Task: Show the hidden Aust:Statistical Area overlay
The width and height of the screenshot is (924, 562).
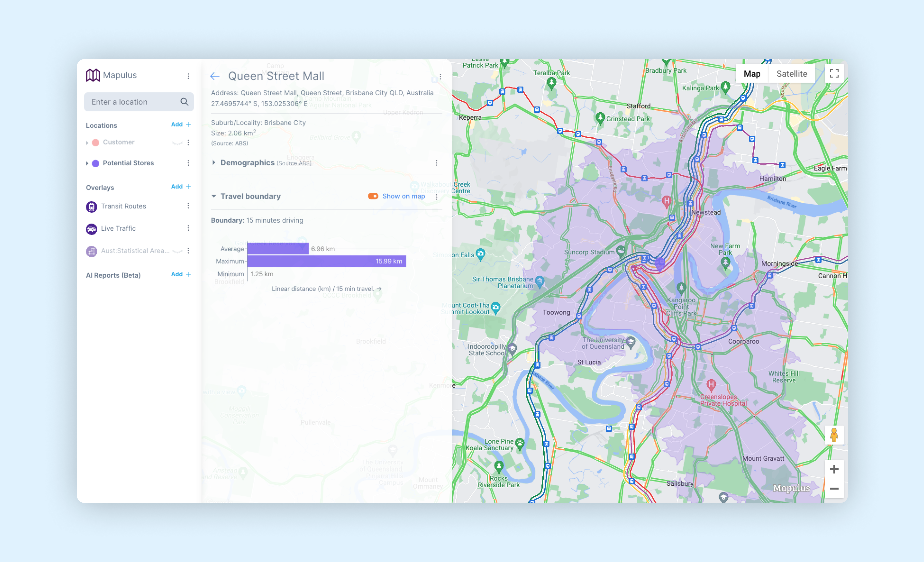Action: 177,251
